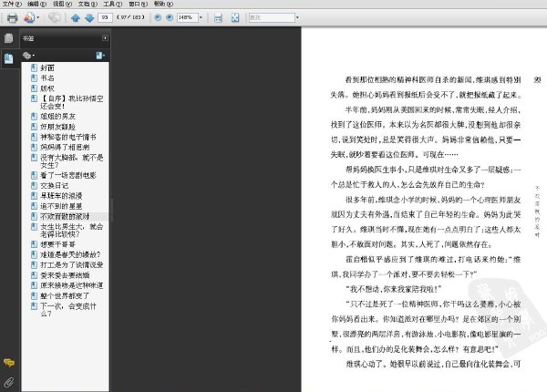
Task: Open the Attachments paperclip icon
Action: pyautogui.click(x=9, y=383)
